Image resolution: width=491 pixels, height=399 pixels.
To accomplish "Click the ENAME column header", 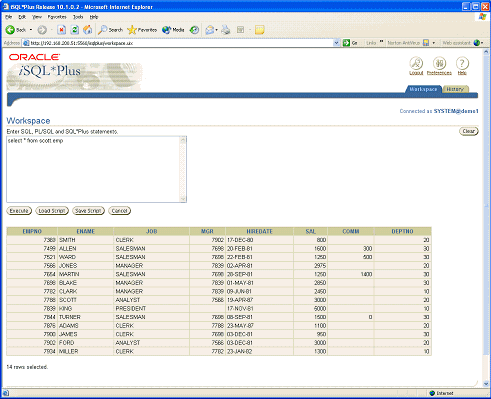I will coord(86,231).
